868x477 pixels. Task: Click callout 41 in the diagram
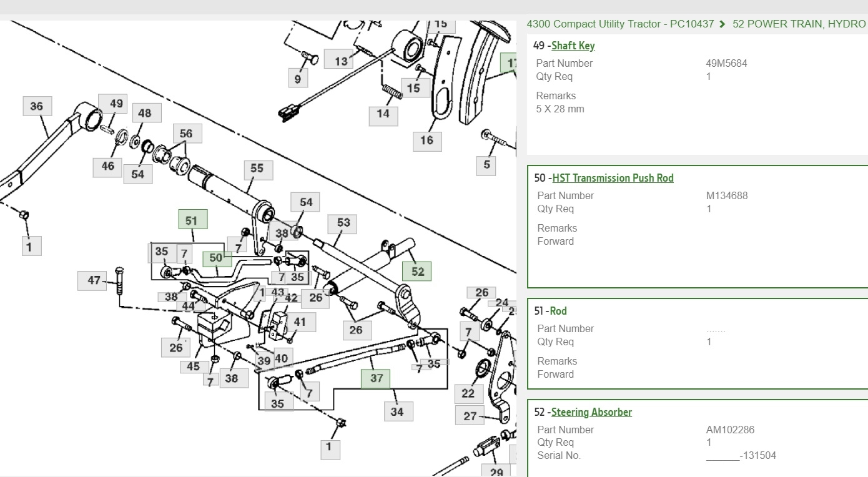click(x=300, y=322)
